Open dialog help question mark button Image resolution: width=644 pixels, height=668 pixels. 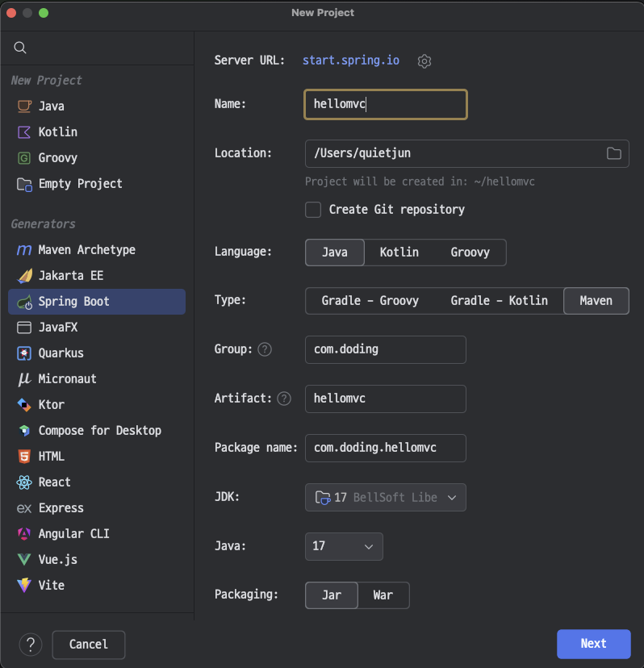click(31, 644)
